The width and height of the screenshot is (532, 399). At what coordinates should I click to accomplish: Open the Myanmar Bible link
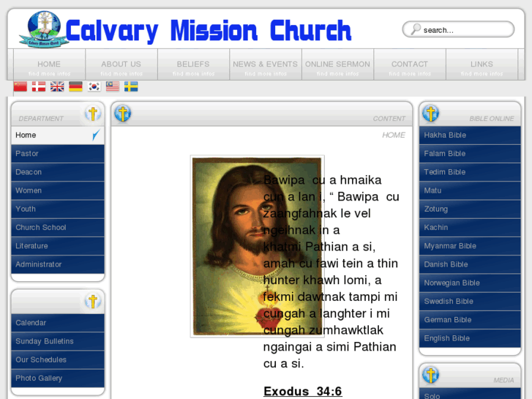click(470, 246)
